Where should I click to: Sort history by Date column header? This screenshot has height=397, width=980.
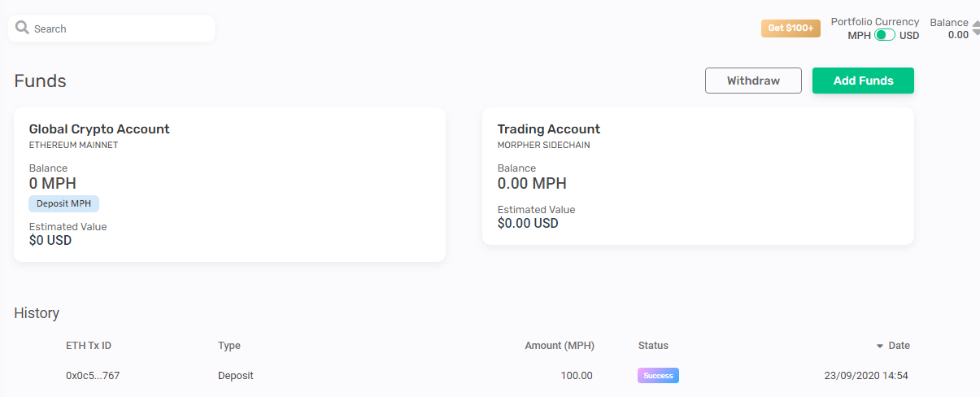click(x=899, y=346)
